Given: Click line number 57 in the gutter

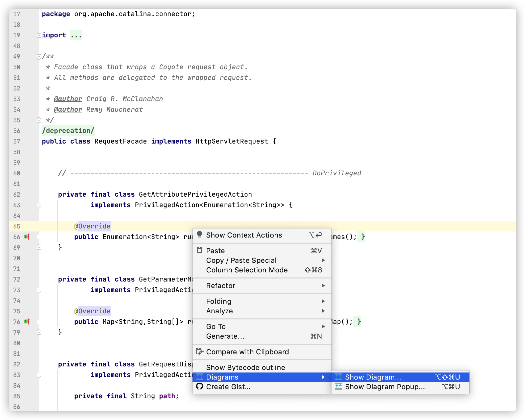Looking at the screenshot, I should 17,142.
